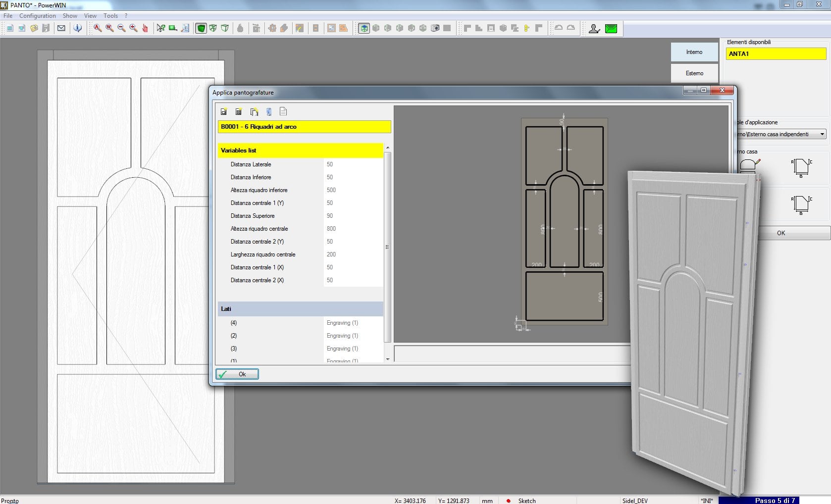Viewport: 831px width, 504px height.
Task: Click the envelope mail icon in toolbar
Action: [x=61, y=28]
